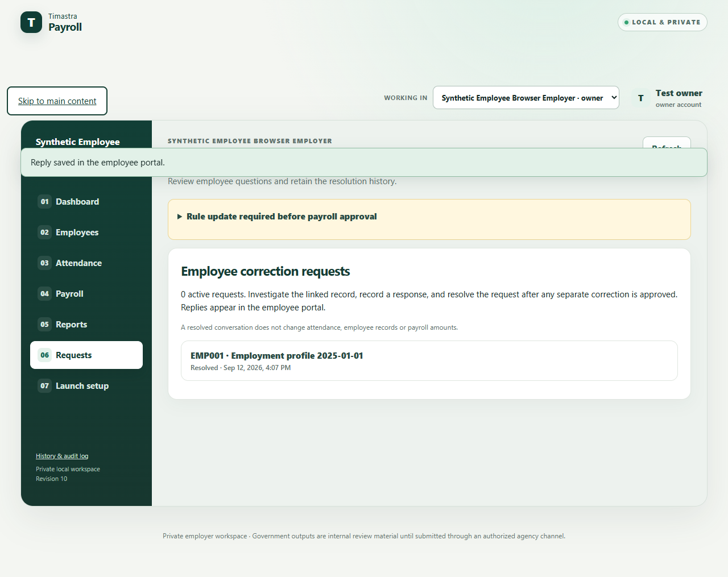Click 'A resolved conversation does not change' note
Viewport: 728px width, 577px height.
319,327
